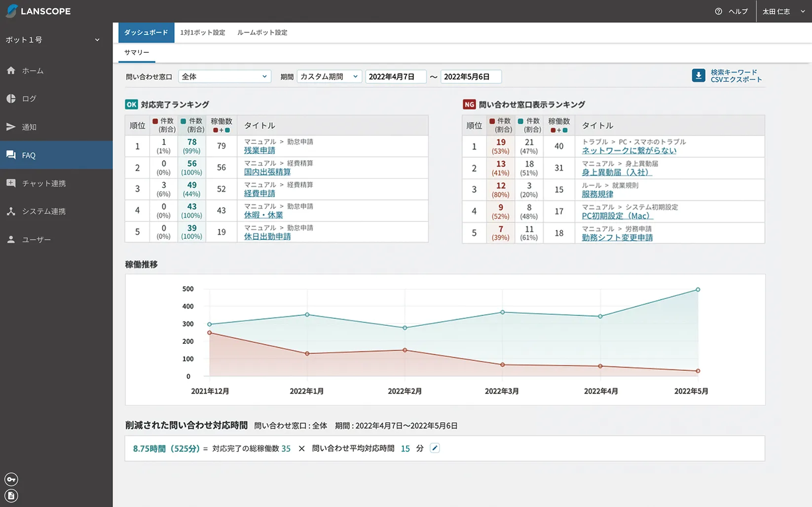Click the FAQ speech bubble icon
The height and width of the screenshot is (507, 812).
11,155
